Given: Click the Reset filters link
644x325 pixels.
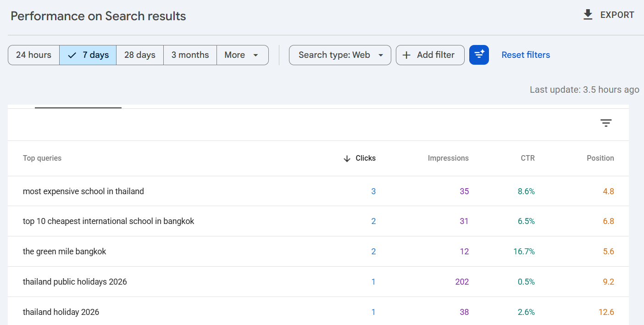Looking at the screenshot, I should click(526, 55).
